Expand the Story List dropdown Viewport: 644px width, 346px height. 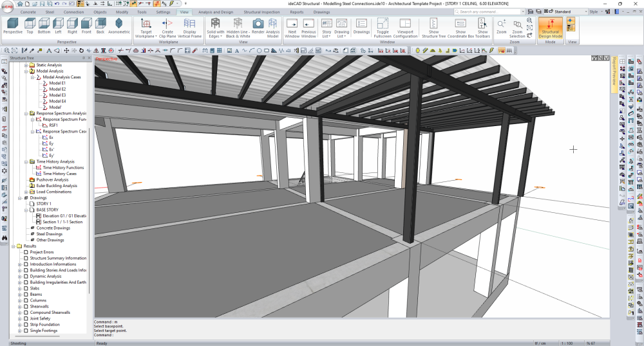pyautogui.click(x=327, y=27)
